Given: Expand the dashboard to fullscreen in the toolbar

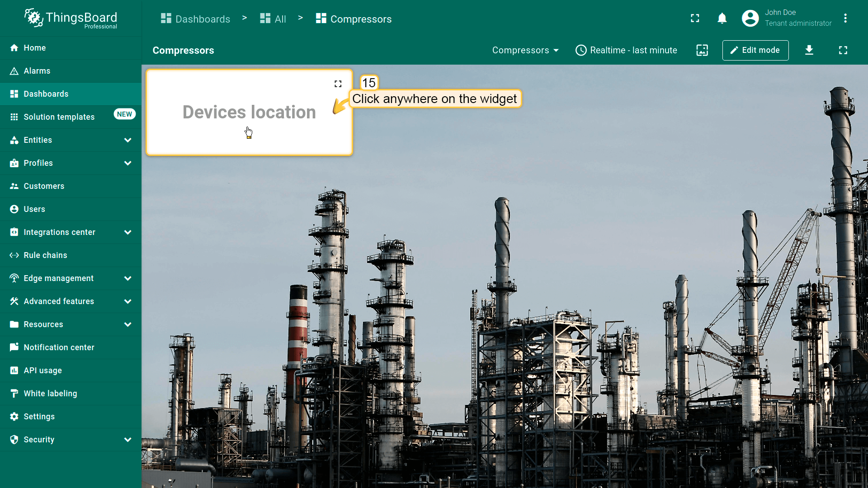Looking at the screenshot, I should [x=843, y=50].
